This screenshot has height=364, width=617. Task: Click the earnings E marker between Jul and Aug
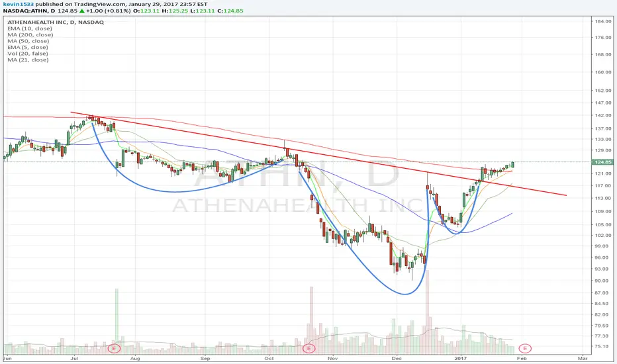[x=114, y=348]
